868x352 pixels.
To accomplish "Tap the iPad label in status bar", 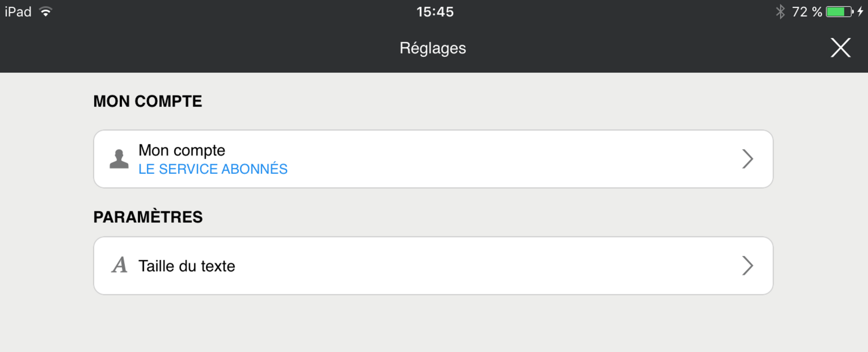I will click(x=18, y=12).
